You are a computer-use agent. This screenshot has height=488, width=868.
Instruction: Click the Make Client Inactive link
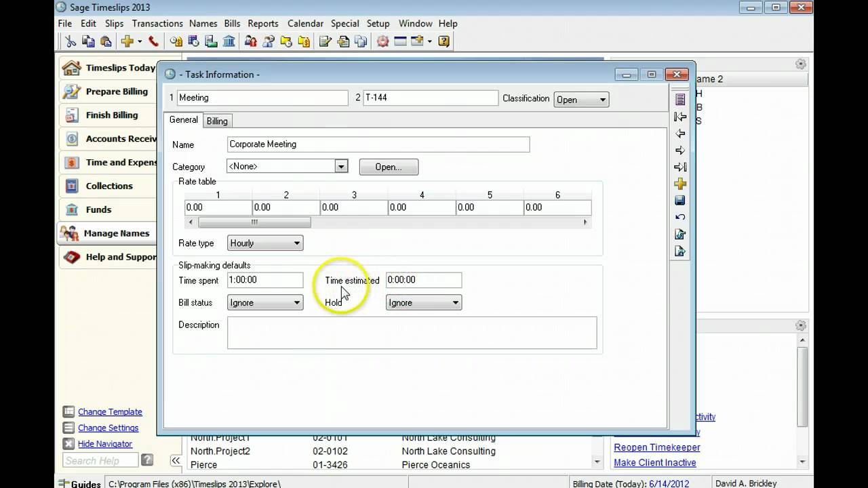point(655,462)
